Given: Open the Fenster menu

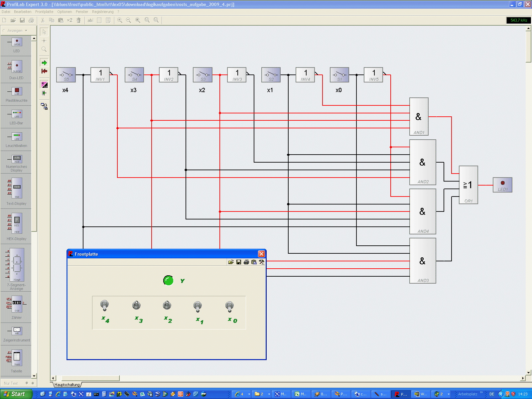Looking at the screenshot, I should point(82,12).
